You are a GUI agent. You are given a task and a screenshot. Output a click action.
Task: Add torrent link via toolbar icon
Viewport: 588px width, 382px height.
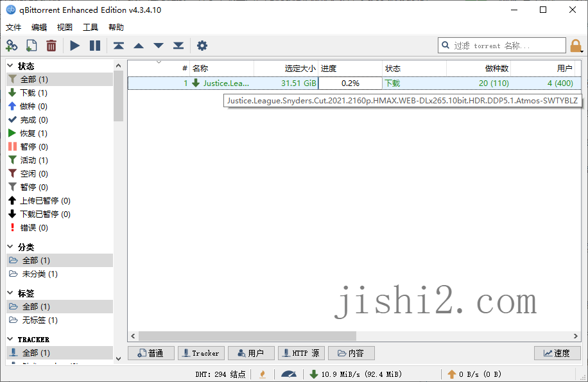(12, 46)
